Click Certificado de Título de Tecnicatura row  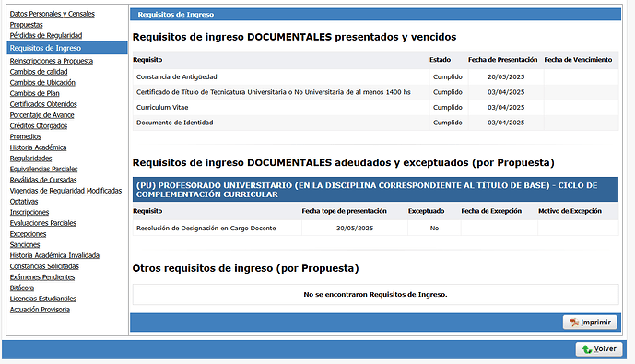(375, 92)
